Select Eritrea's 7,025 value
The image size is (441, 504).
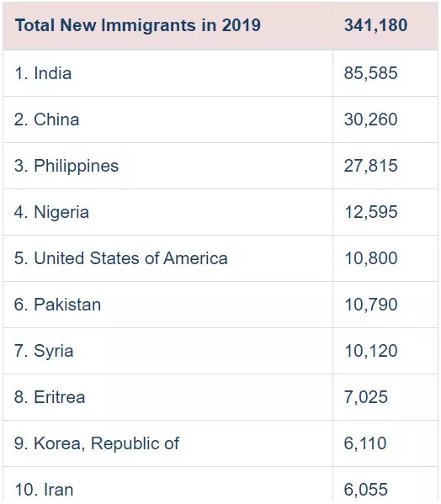pyautogui.click(x=366, y=397)
